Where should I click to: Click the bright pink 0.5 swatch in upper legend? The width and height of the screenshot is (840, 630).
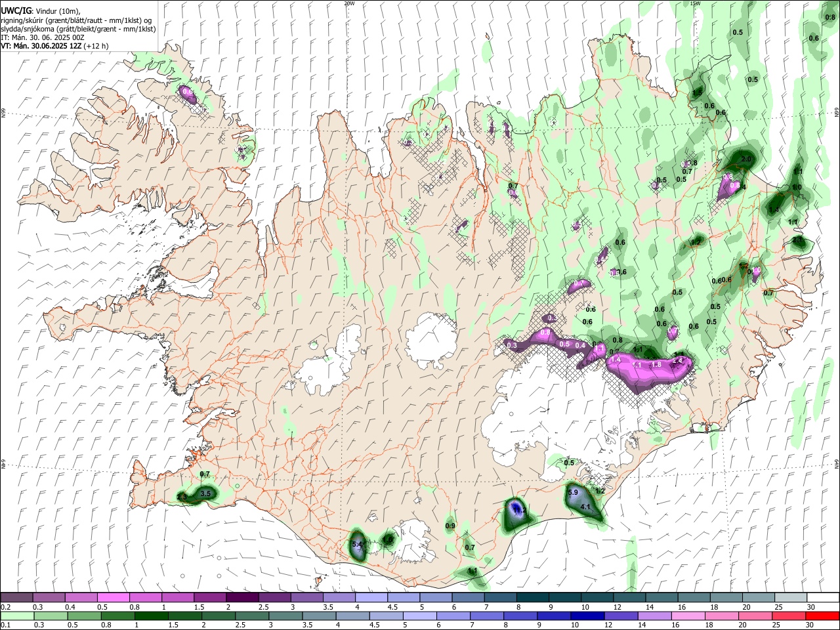[x=113, y=598]
